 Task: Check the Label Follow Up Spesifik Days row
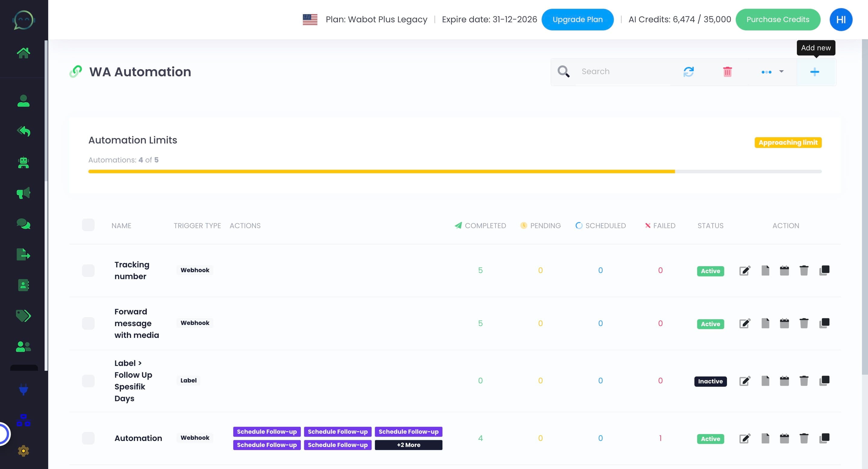tap(88, 381)
